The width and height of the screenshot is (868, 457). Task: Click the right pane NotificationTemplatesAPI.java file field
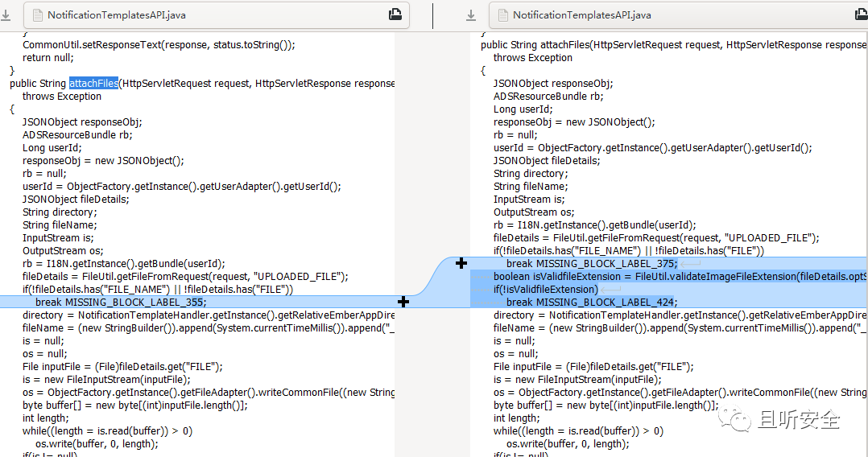[679, 15]
